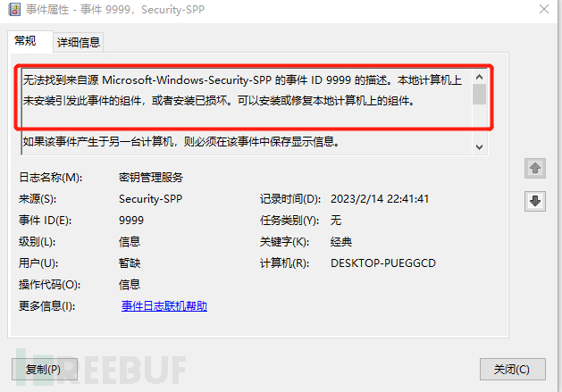
Task: Click the computer name DESKTOP-PUEGGCD value
Action: coord(382,263)
